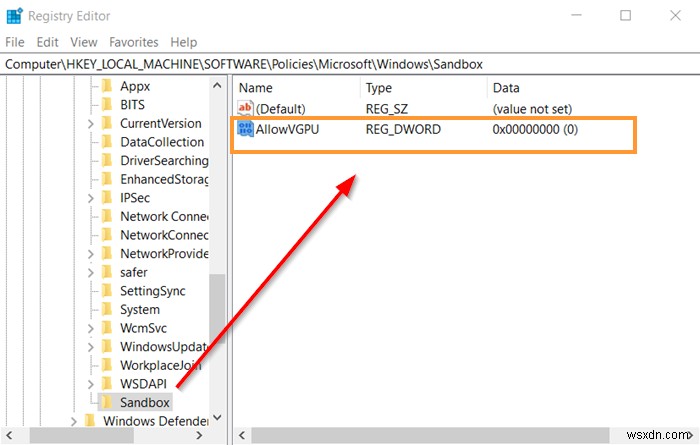Select the IPSec folder icon

107,197
